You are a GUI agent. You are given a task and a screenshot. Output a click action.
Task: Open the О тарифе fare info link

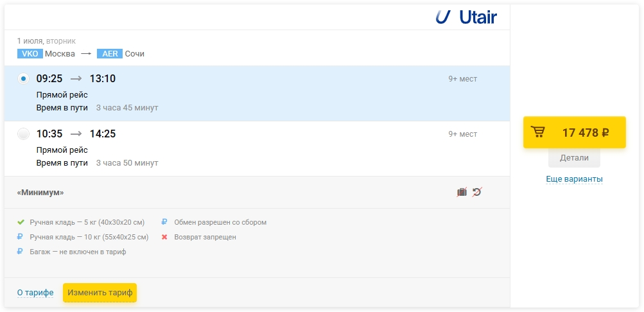[35, 293]
